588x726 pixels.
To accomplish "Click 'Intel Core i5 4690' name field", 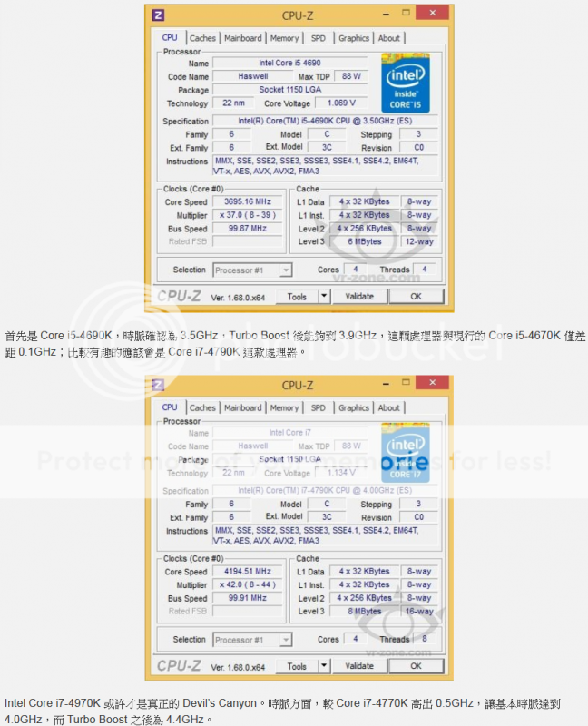I will 289,63.
